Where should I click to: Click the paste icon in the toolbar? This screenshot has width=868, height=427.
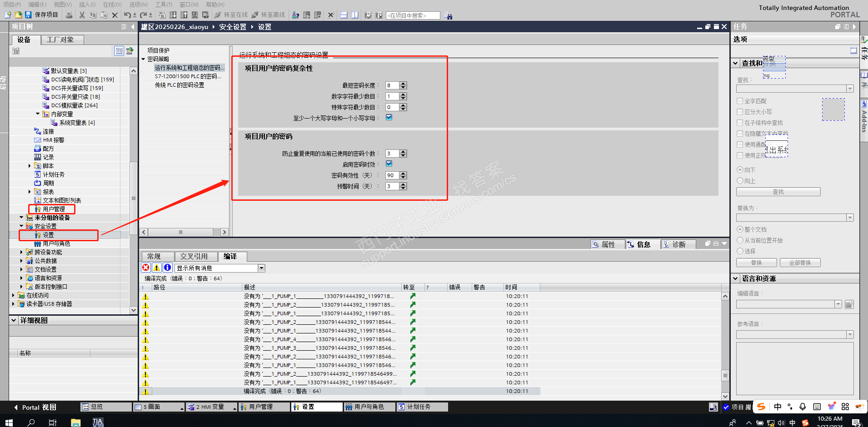[104, 15]
